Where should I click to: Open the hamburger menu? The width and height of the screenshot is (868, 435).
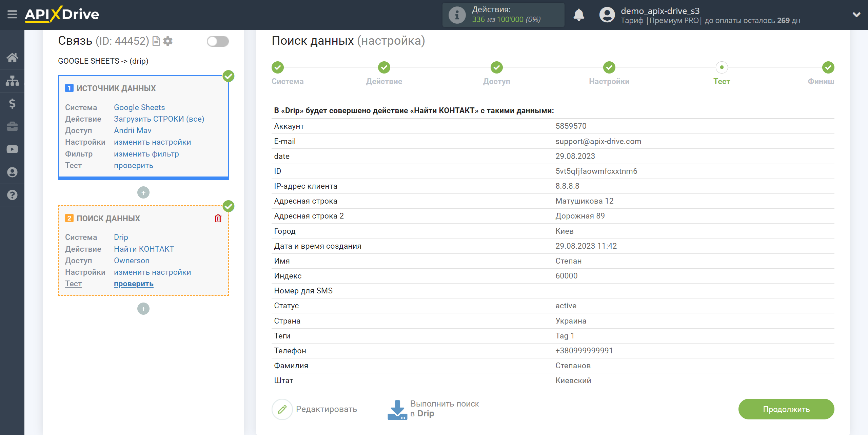point(12,15)
